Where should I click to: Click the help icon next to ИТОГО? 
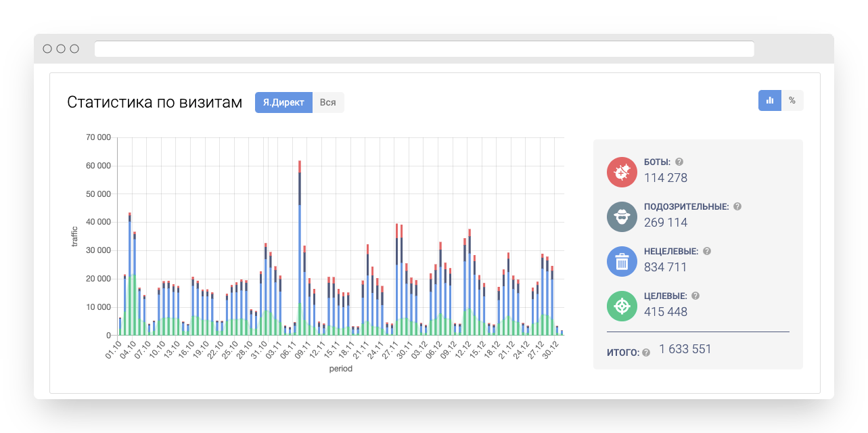pos(646,352)
